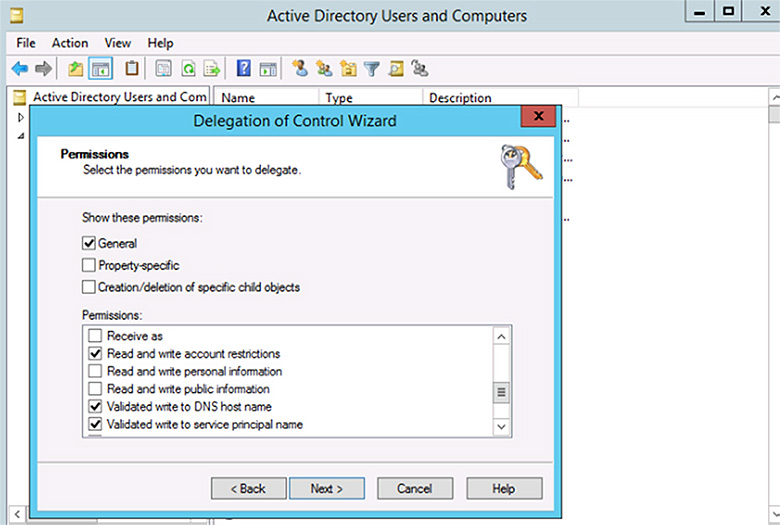
Task: Cancel the Delegation of Control Wizard
Action: (415, 489)
